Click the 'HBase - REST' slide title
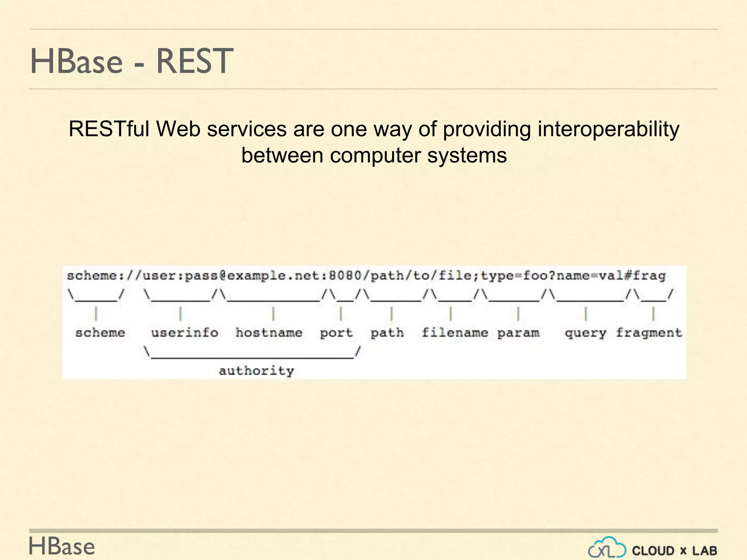Image resolution: width=747 pixels, height=560 pixels. (x=132, y=61)
